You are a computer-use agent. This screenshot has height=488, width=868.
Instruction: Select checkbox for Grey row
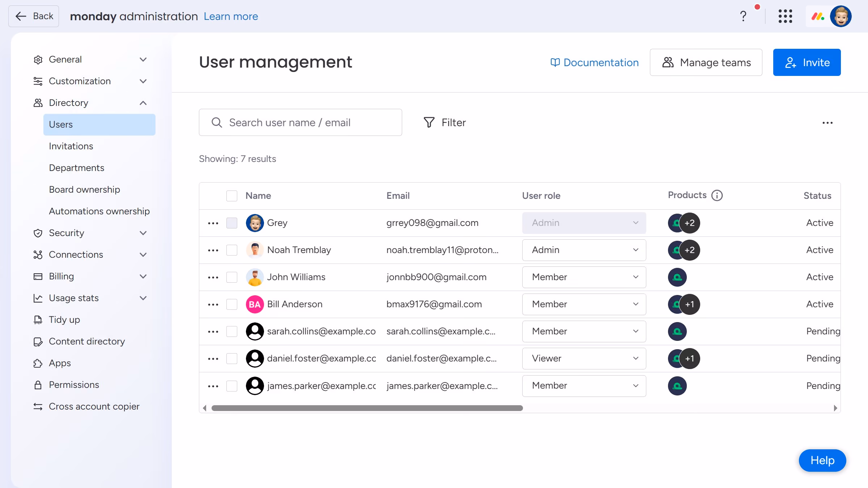click(232, 223)
